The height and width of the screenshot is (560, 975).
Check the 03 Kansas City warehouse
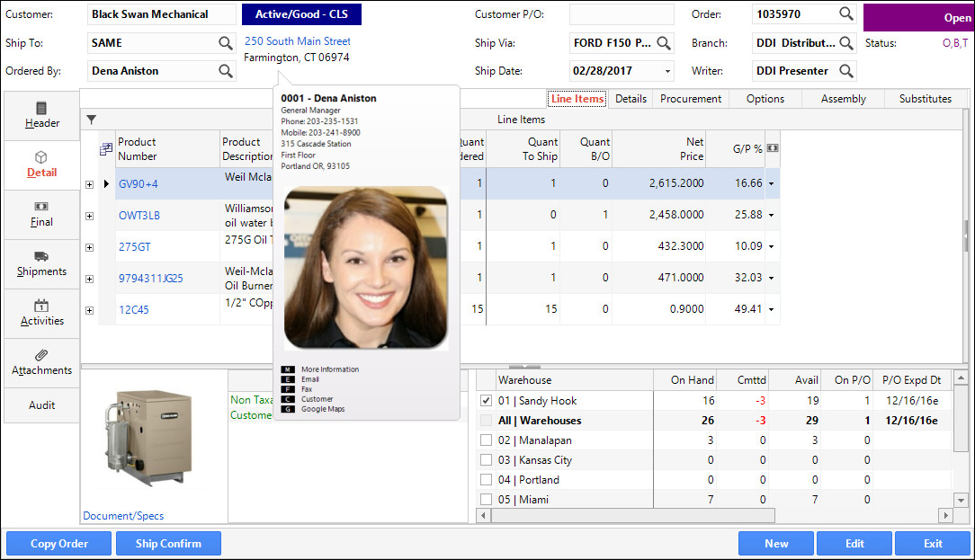point(486,459)
